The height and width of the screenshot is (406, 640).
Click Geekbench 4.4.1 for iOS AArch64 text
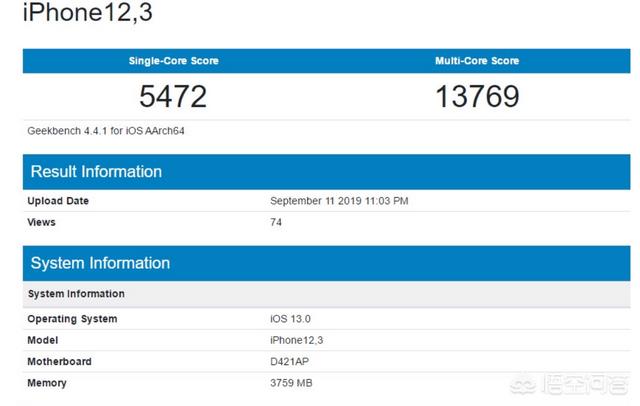(x=106, y=131)
